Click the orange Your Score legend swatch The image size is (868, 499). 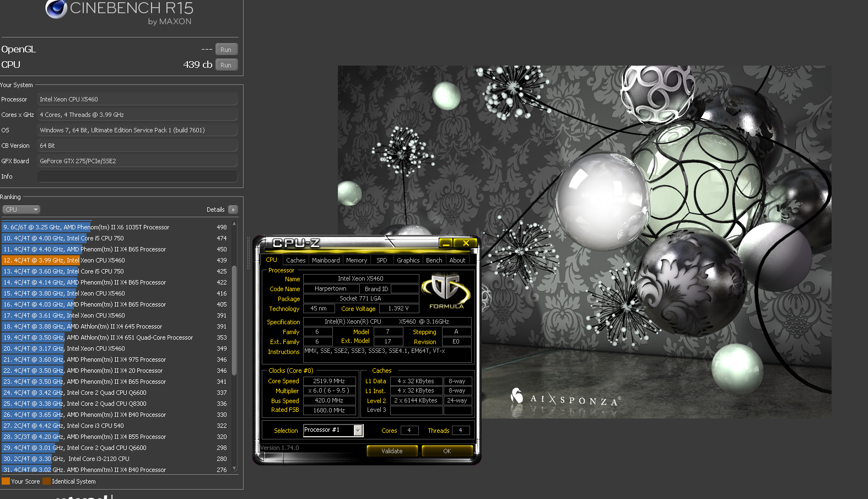coord(6,481)
